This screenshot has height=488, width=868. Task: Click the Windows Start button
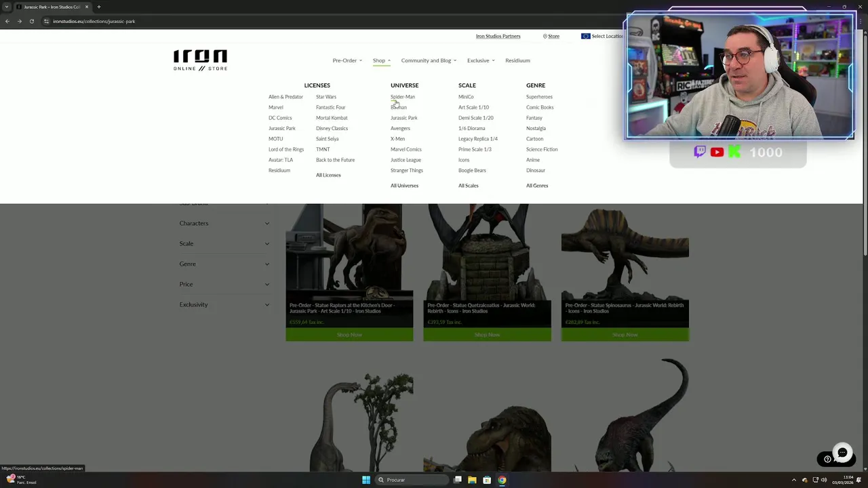(x=366, y=480)
